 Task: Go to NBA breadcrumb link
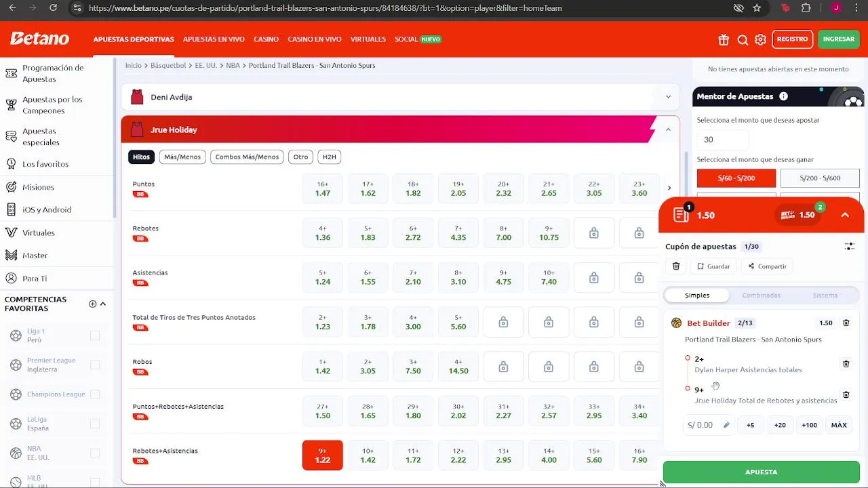coord(233,66)
